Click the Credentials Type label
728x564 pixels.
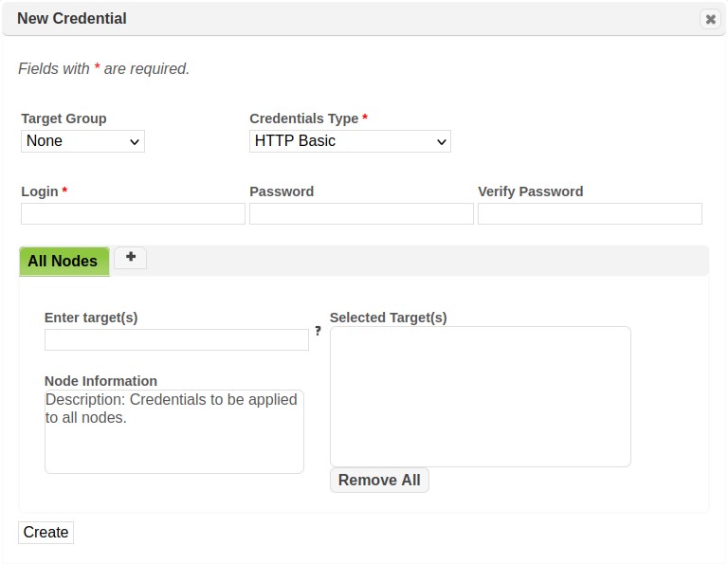pyautogui.click(x=303, y=118)
